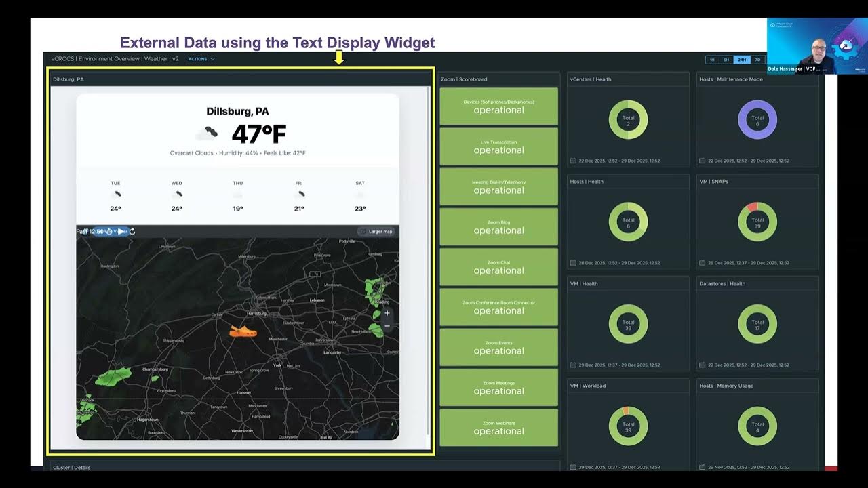Play the radar animation
This screenshot has width=868, height=488.
121,232
